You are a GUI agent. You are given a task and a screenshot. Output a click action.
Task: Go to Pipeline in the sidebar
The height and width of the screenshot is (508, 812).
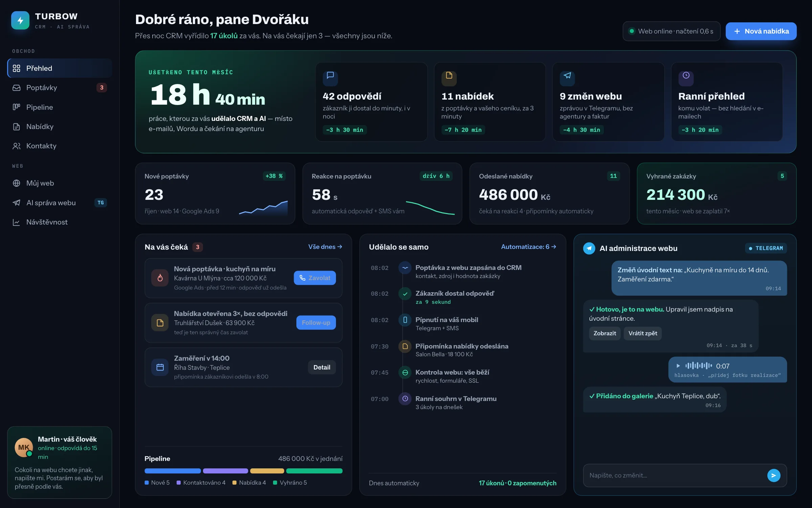tap(60, 107)
